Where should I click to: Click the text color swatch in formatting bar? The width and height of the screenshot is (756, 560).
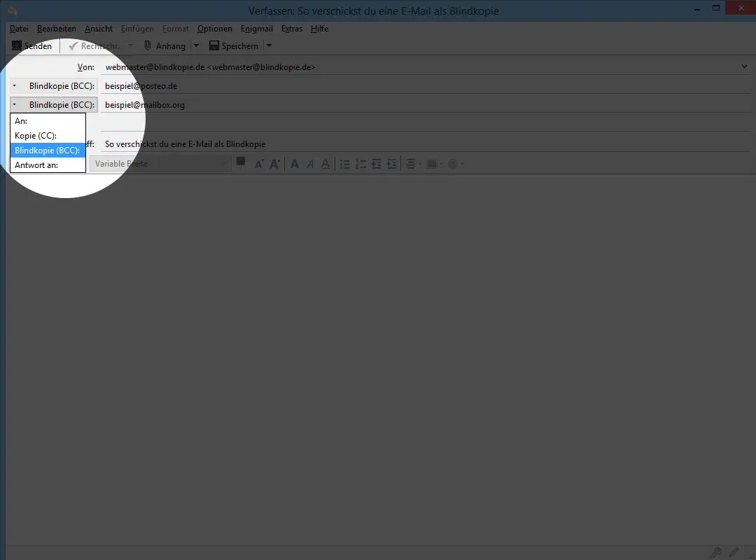[241, 162]
